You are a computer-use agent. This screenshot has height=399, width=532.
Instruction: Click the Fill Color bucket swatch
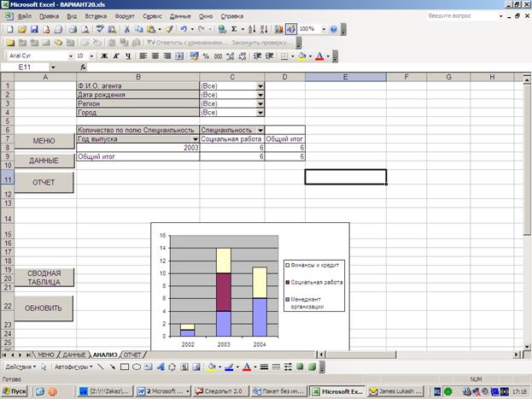click(x=302, y=56)
